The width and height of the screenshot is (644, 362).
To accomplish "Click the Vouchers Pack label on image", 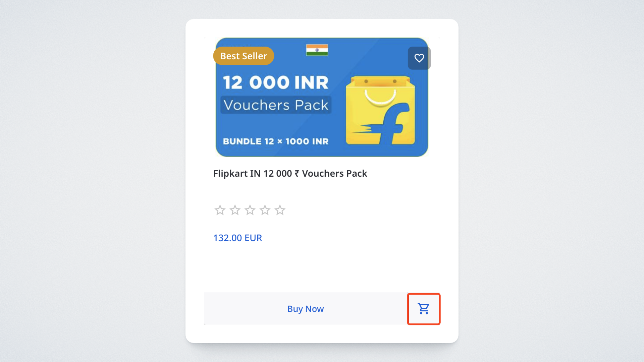I will tap(276, 105).
